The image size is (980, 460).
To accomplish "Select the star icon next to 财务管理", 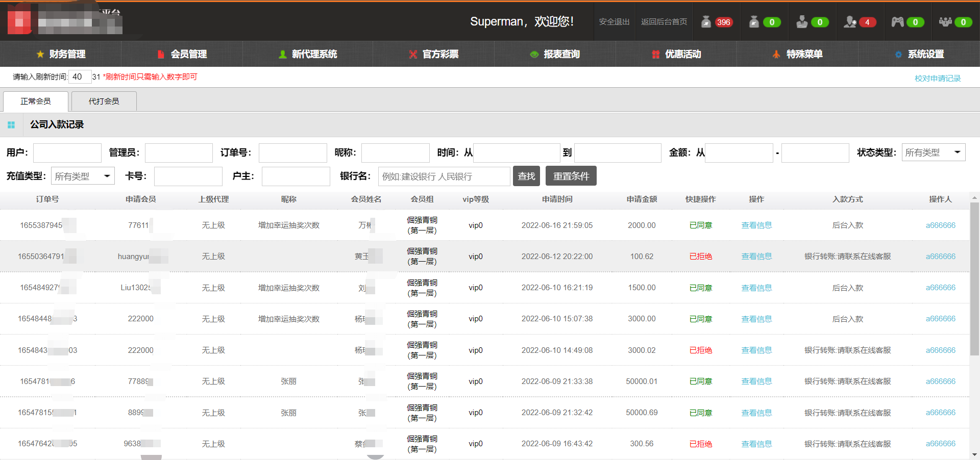I will click(40, 54).
